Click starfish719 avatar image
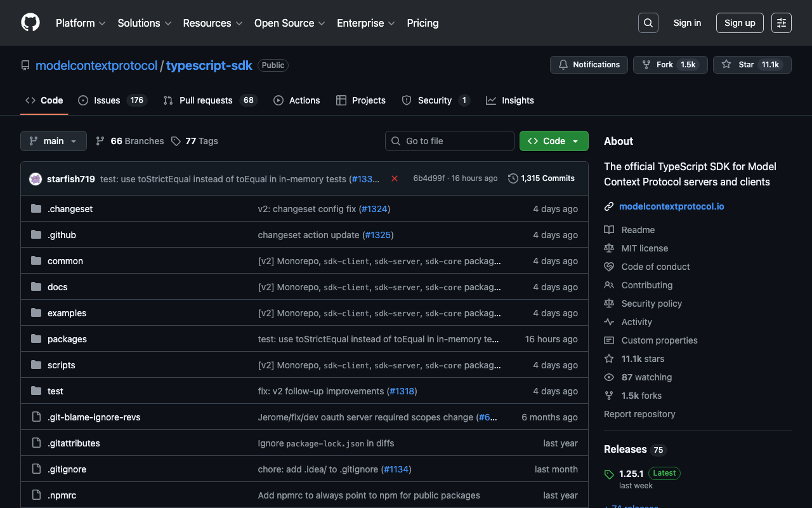This screenshot has height=508, width=812. pyautogui.click(x=36, y=179)
